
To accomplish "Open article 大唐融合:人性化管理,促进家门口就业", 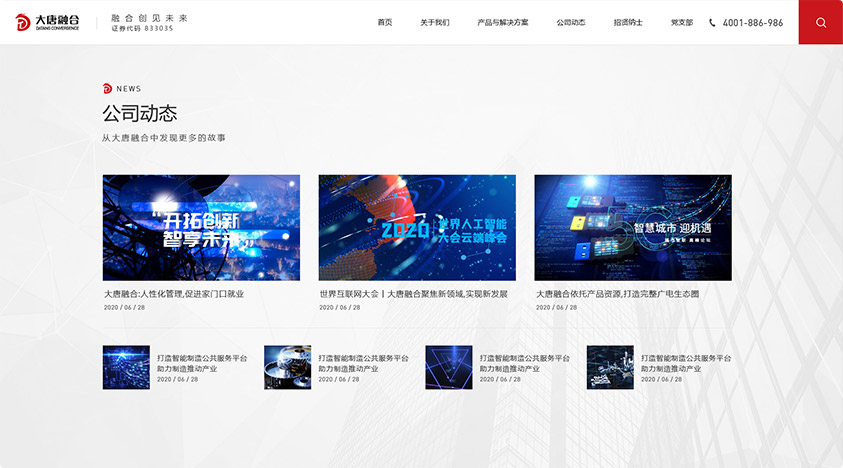I will (x=174, y=294).
